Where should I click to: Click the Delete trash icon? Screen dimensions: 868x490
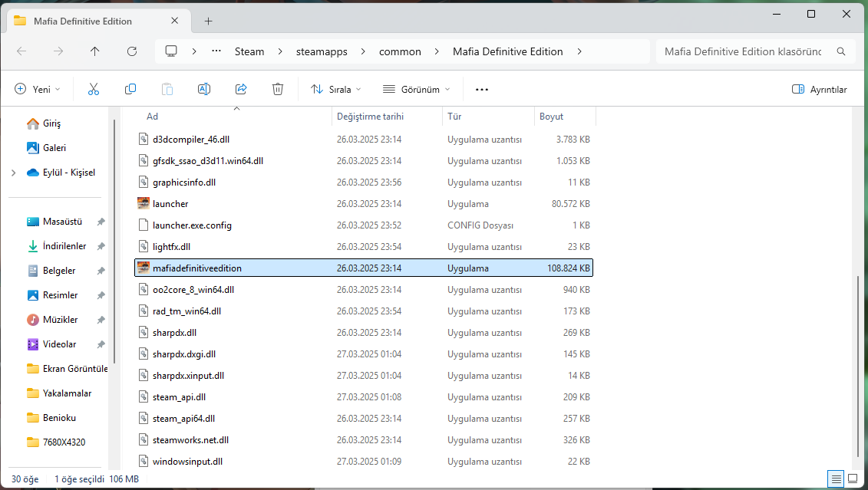click(278, 89)
